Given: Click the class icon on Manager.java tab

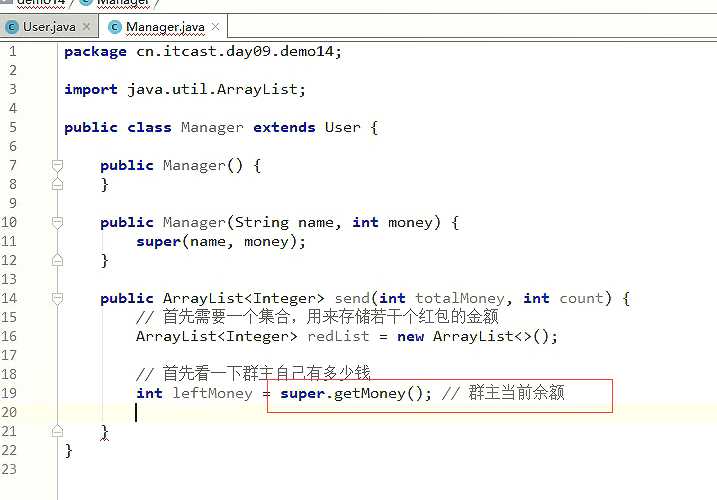Looking at the screenshot, I should pos(115,27).
